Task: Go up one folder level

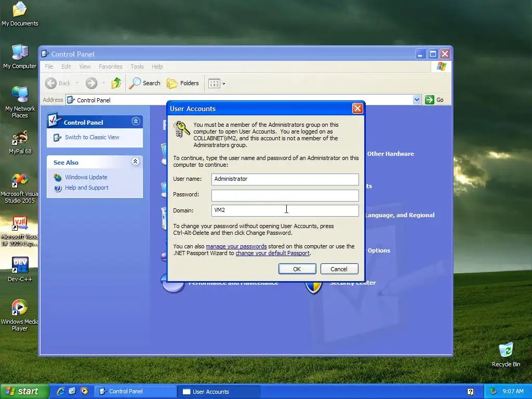Action: (x=116, y=83)
